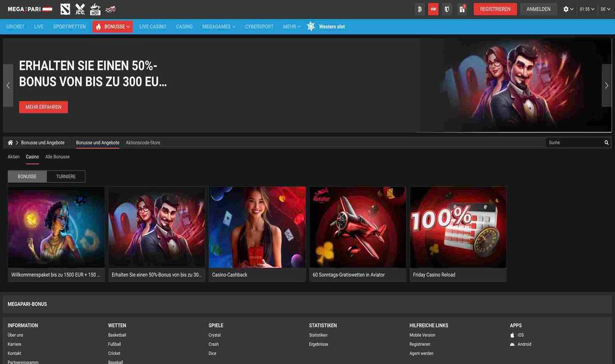Select the ICC cricket icon in the header

pos(79,8)
